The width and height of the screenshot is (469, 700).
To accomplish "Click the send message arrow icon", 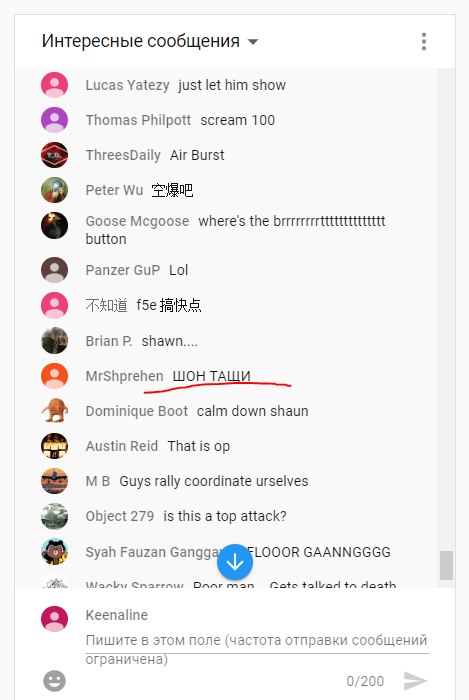I will pyautogui.click(x=415, y=681).
